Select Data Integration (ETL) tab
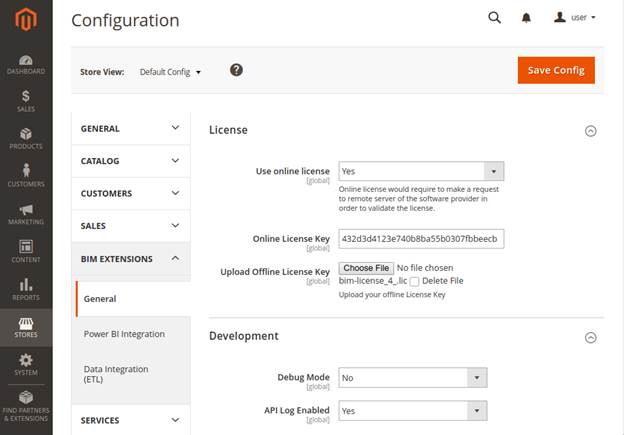The image size is (624, 435). tap(116, 374)
